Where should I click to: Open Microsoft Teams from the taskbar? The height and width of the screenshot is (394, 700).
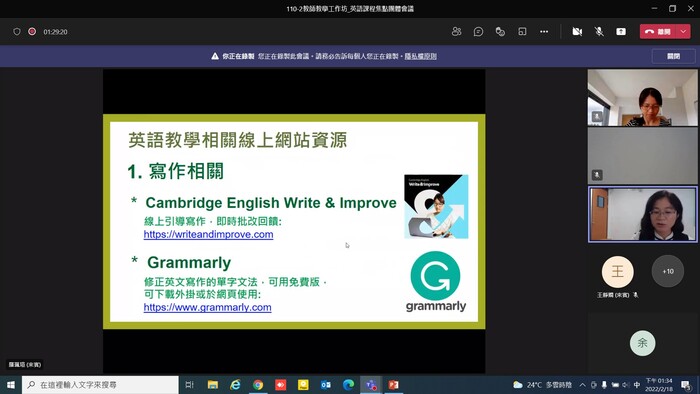pos(371,385)
